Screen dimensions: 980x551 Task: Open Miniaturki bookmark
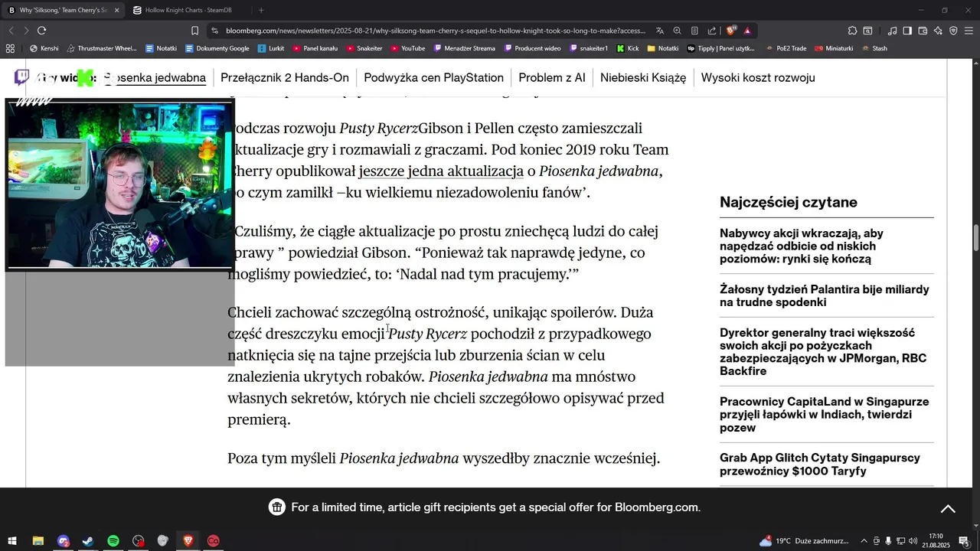tap(834, 48)
